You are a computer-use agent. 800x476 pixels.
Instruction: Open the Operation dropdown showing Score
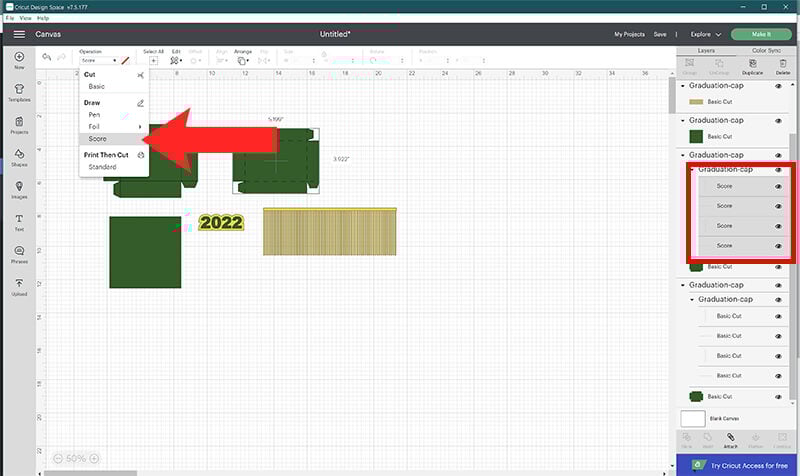click(x=99, y=61)
